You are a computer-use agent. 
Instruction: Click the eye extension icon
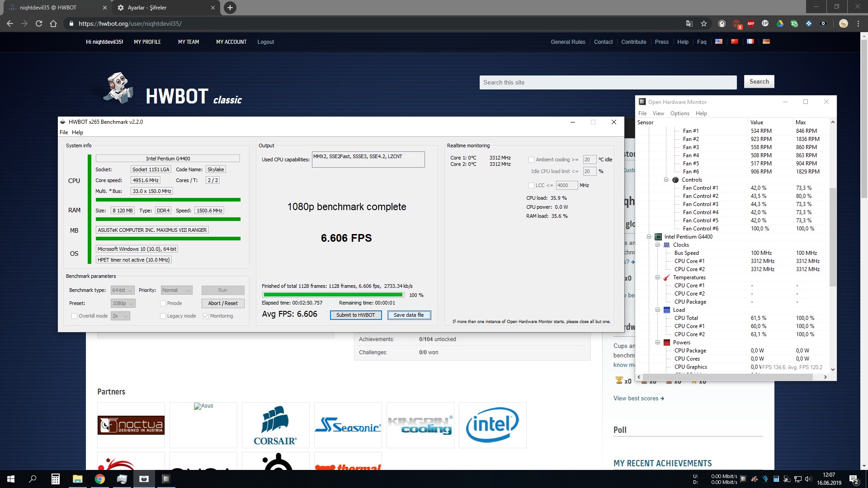pyautogui.click(x=823, y=23)
